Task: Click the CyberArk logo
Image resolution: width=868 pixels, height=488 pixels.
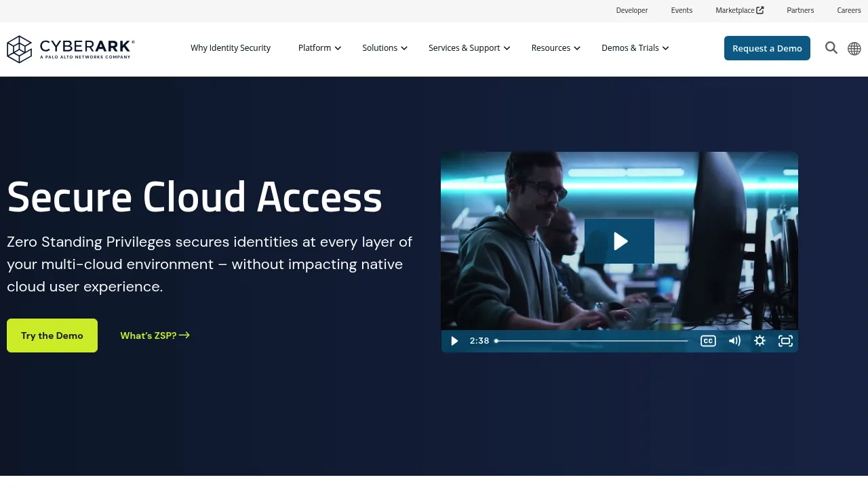Action: 71,49
